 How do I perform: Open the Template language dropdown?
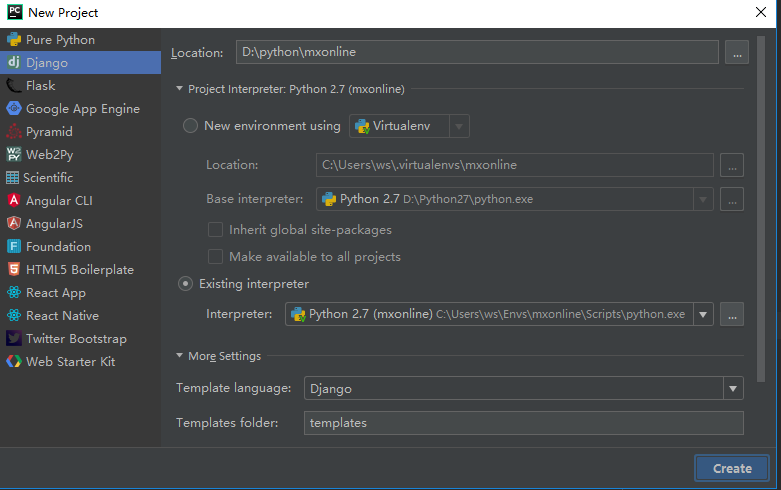733,388
